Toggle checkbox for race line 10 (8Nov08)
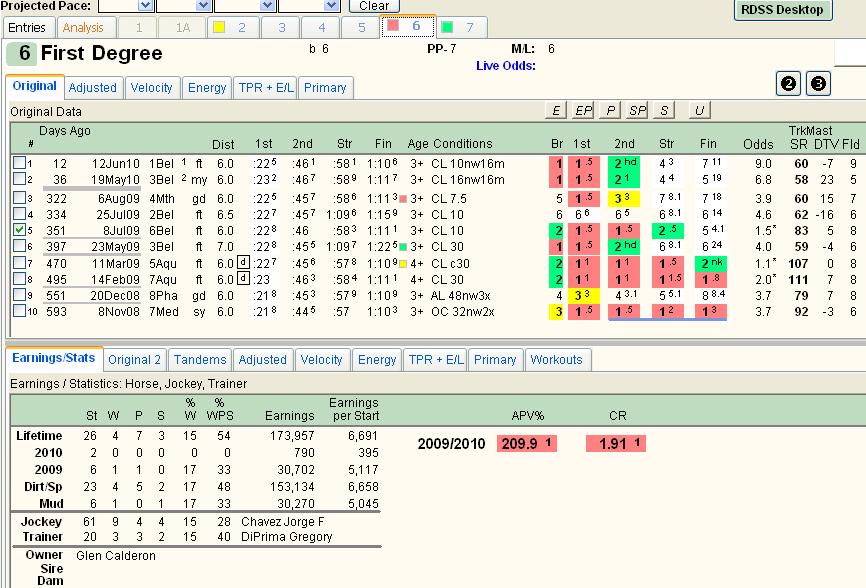This screenshot has width=866, height=588. [19, 310]
